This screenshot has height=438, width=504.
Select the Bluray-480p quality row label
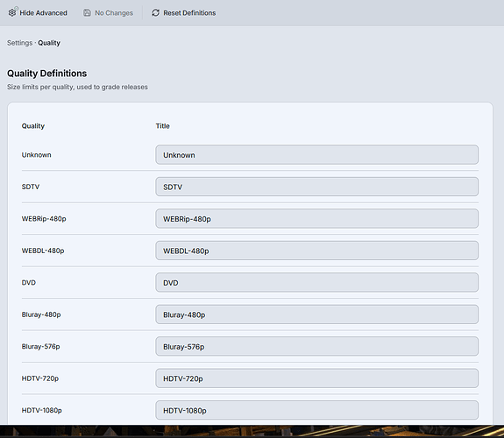tap(41, 314)
